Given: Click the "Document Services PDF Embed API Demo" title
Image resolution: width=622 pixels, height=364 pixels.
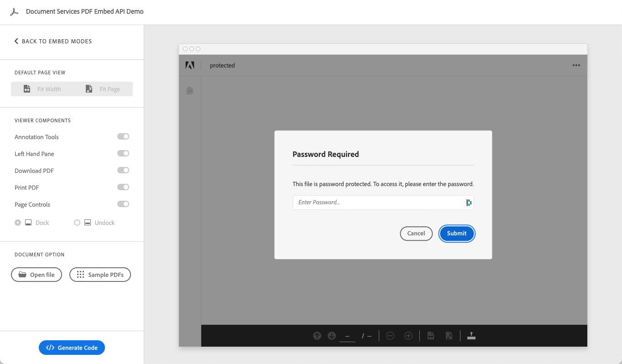Looking at the screenshot, I should click(85, 11).
